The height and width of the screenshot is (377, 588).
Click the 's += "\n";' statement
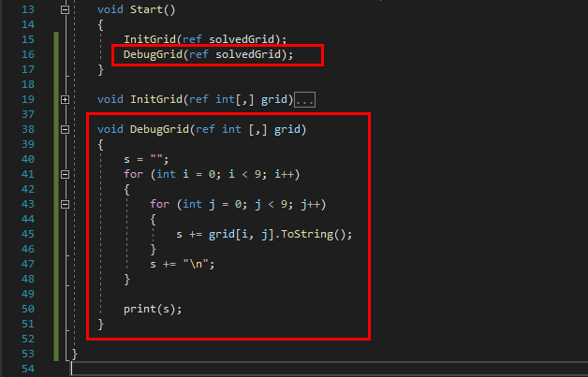point(183,264)
